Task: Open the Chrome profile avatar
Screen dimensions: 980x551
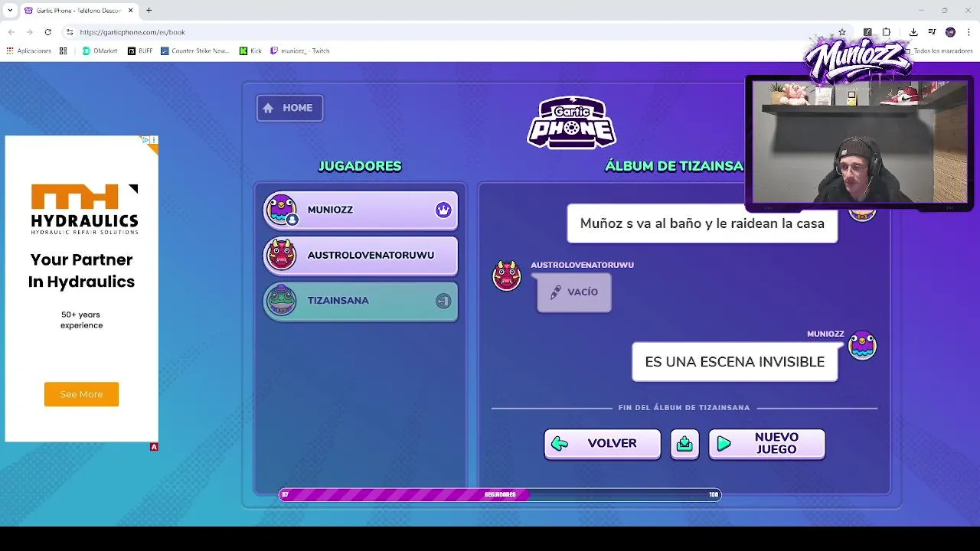Action: (x=950, y=32)
